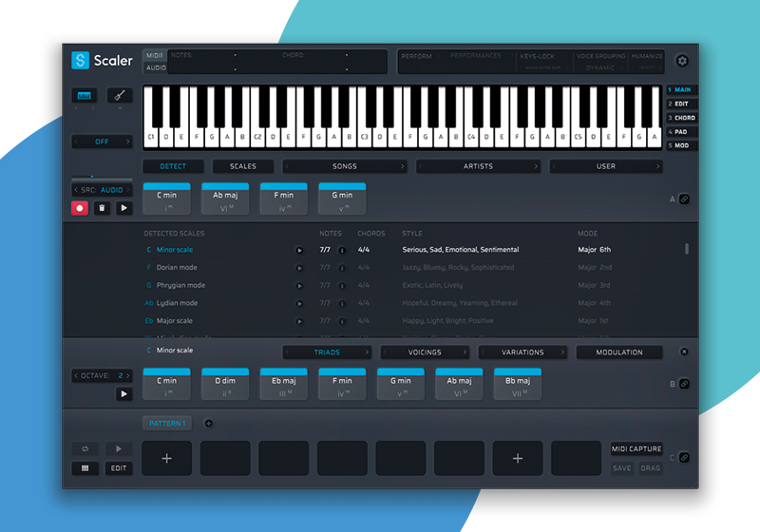760x532 pixels.
Task: Select the guitar view icon
Action: tap(120, 95)
